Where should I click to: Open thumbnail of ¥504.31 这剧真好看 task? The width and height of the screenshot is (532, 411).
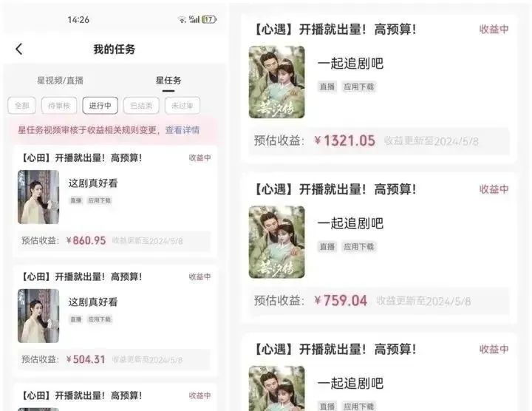pyautogui.click(x=38, y=316)
